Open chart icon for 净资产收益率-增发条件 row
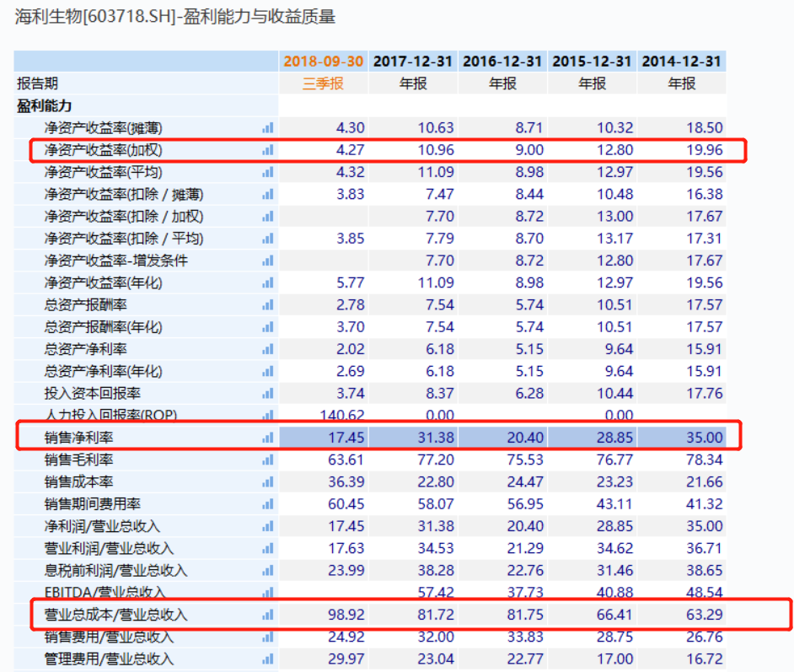Screen dimensions: 794x672 pos(268,261)
